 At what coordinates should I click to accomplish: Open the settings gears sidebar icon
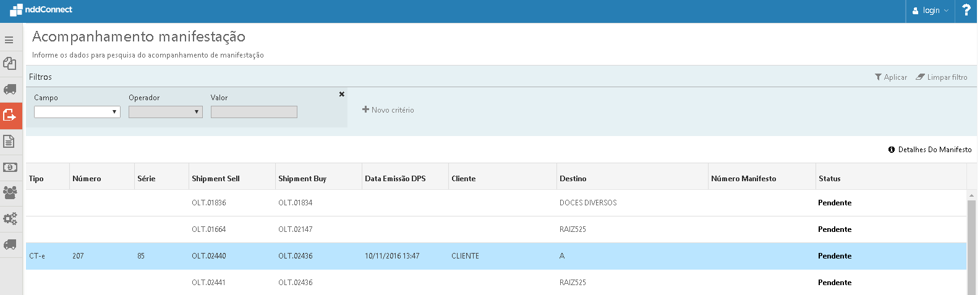pos(10,218)
